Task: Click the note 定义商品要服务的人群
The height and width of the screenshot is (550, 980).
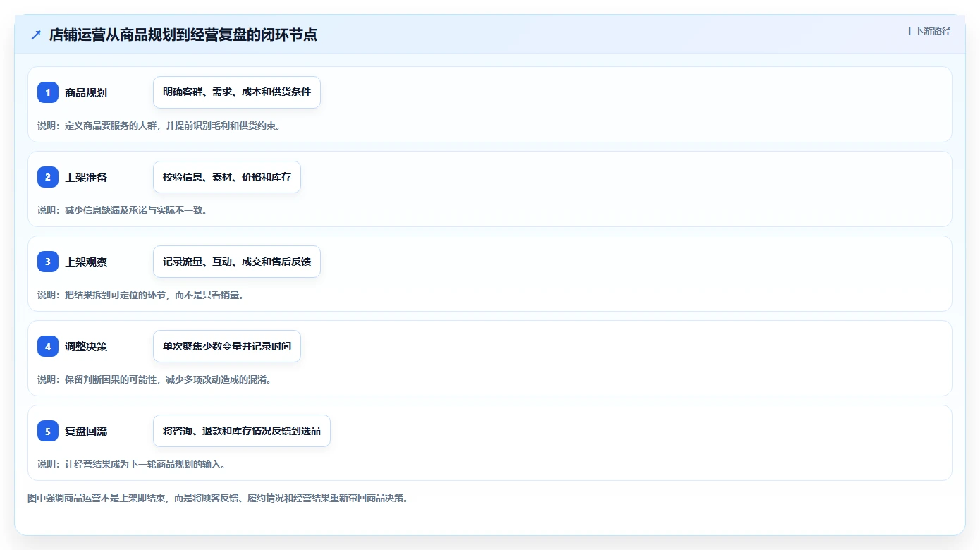Action: tap(159, 126)
